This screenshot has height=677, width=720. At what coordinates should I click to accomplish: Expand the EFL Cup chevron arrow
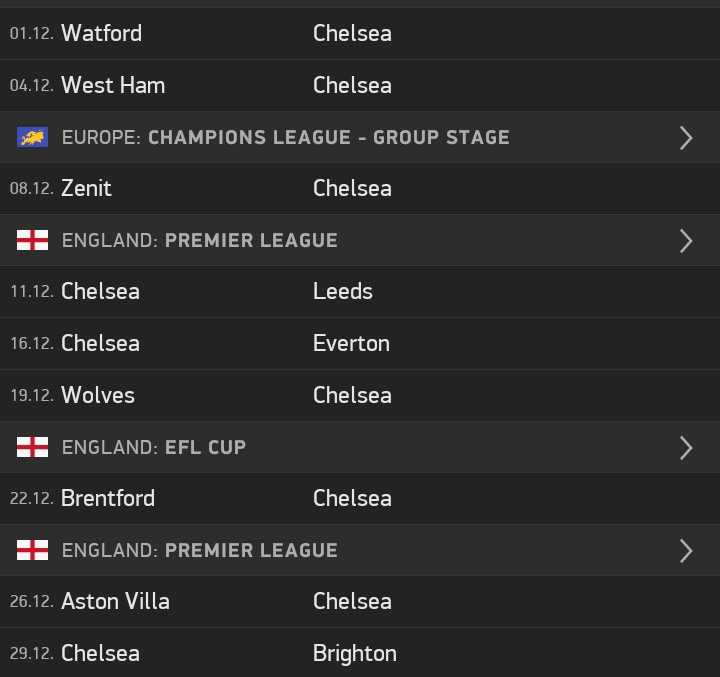pyautogui.click(x=686, y=448)
